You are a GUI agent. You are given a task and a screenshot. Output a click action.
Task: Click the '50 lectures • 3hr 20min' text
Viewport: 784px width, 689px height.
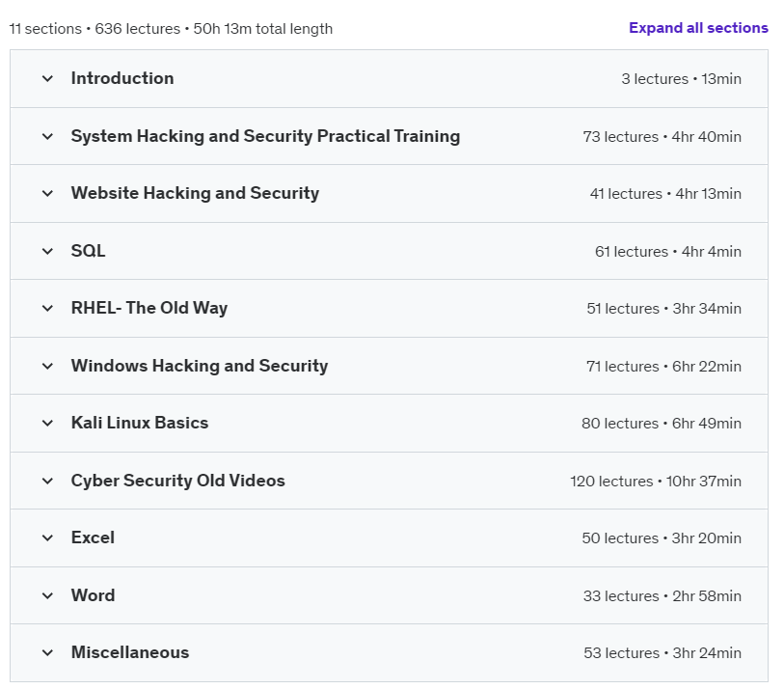(662, 538)
